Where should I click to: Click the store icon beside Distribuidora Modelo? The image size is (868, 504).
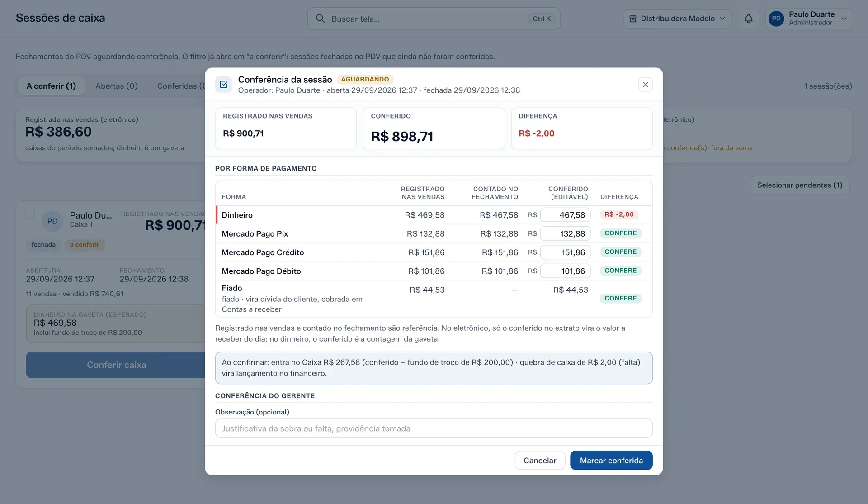(x=633, y=19)
